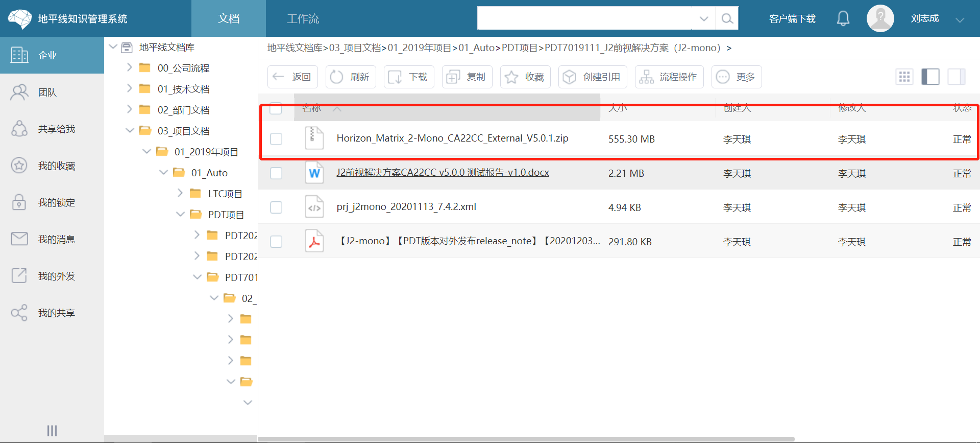The width and height of the screenshot is (980, 443).
Task: Click the zip file icon
Action: [x=314, y=138]
